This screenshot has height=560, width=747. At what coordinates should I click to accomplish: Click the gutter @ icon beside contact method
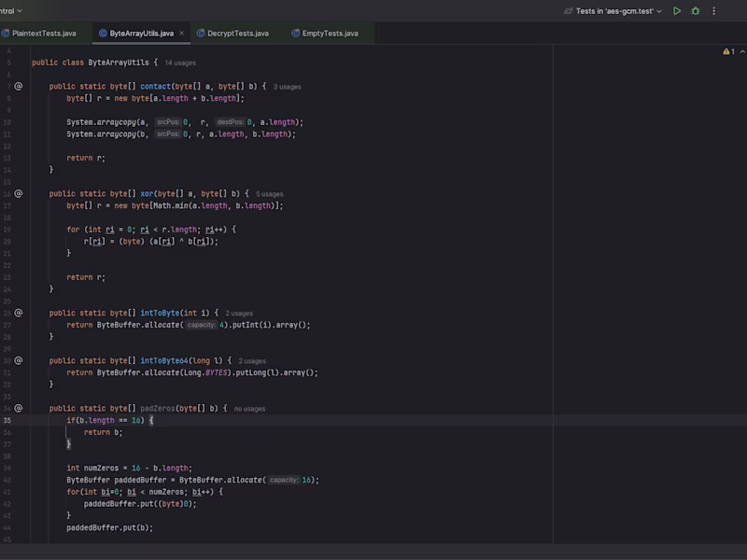pos(18,86)
